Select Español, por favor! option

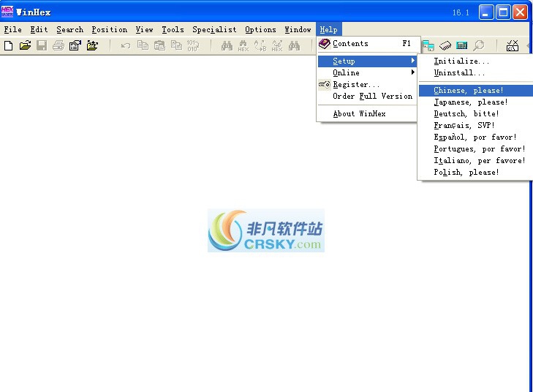click(476, 137)
